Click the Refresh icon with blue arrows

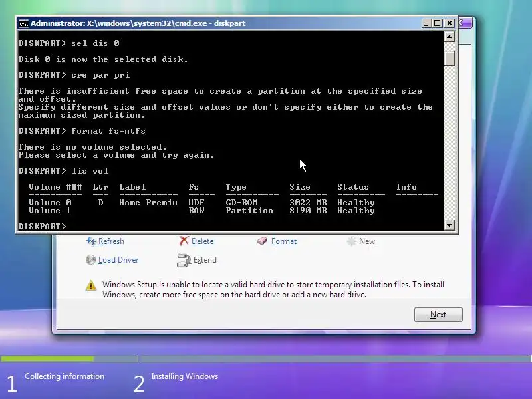91,241
